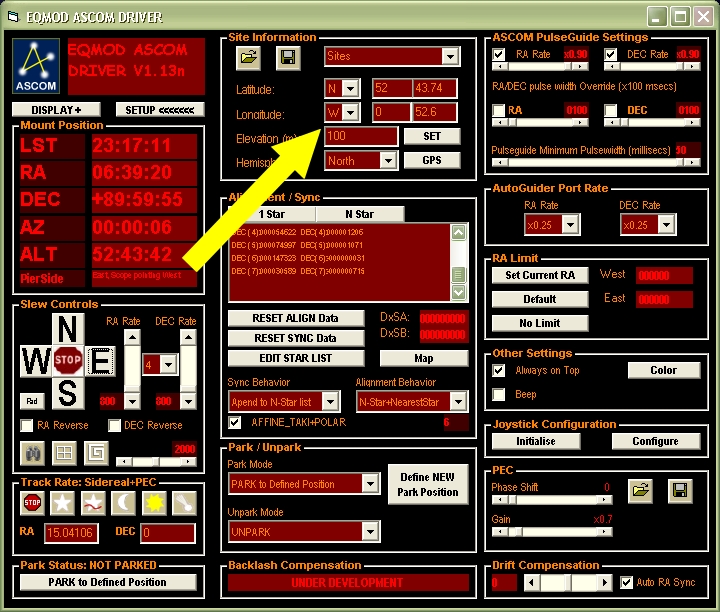Click Define NEW Park Position button

(428, 484)
